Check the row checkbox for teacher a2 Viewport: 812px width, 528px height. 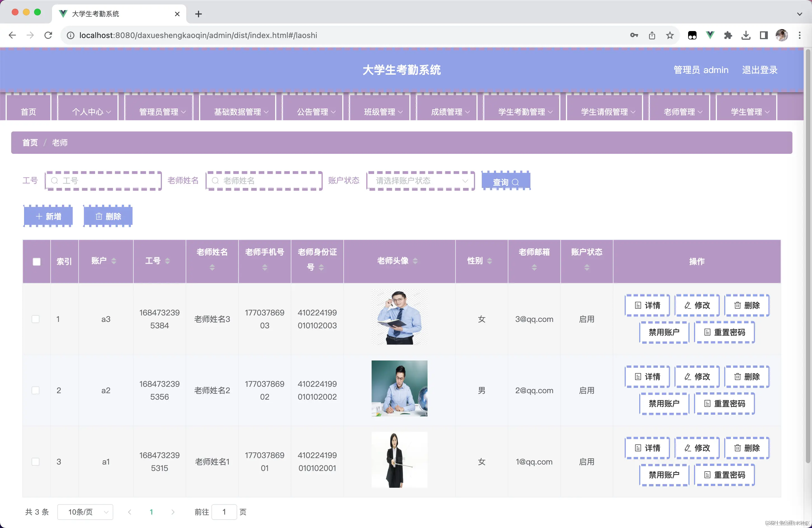36,390
